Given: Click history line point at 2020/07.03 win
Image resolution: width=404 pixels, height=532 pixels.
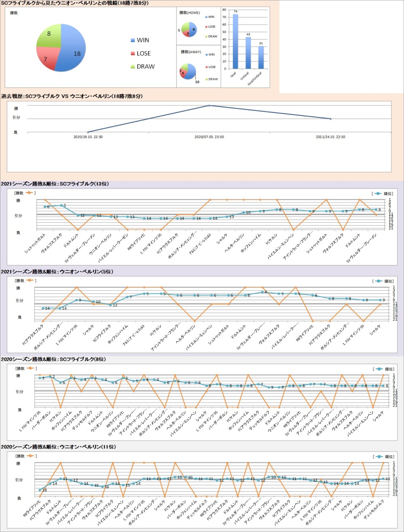Looking at the screenshot, I should [209, 106].
